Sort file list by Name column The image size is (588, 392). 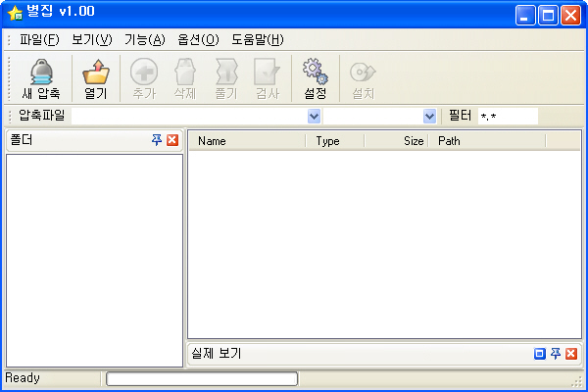coord(247,141)
